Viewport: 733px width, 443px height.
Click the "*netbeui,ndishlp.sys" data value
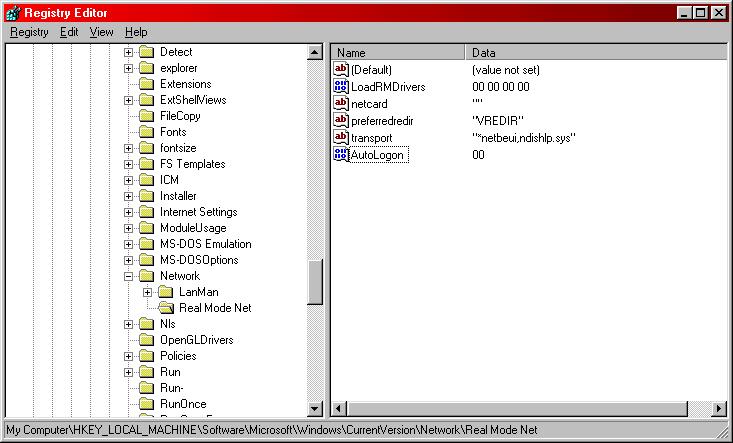pos(524,138)
